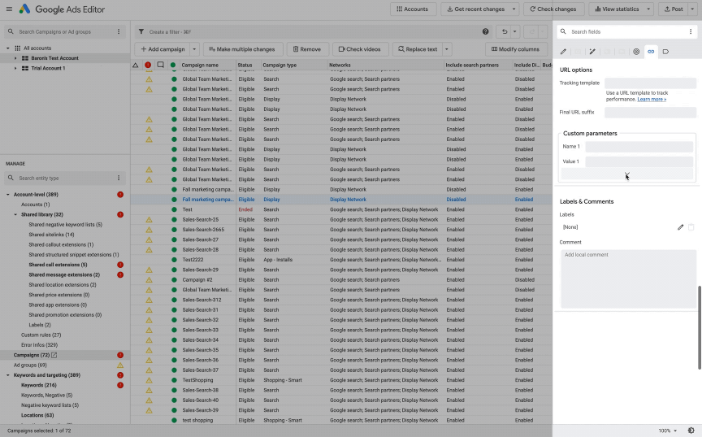
Task: Click the side panel vertical scrollbar
Action: (699, 328)
